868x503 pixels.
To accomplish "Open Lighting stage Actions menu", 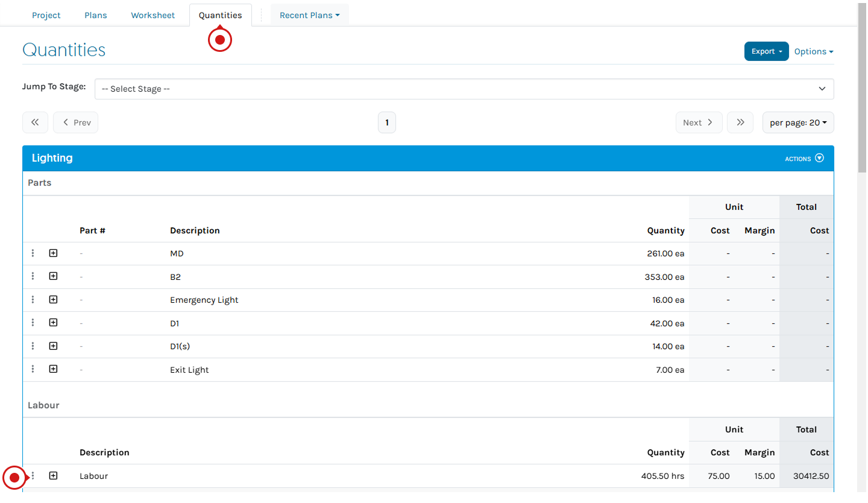I will coord(804,159).
